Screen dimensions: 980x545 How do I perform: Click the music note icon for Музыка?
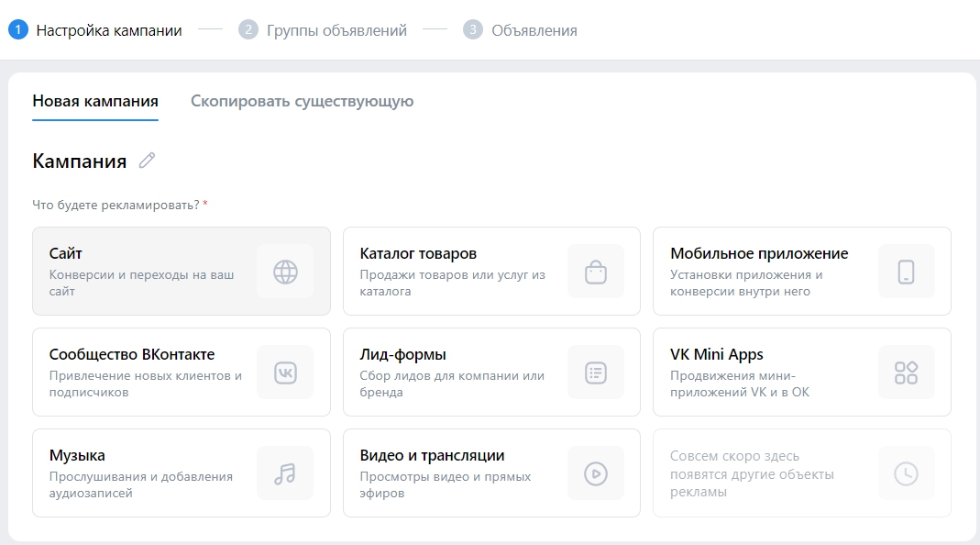285,473
